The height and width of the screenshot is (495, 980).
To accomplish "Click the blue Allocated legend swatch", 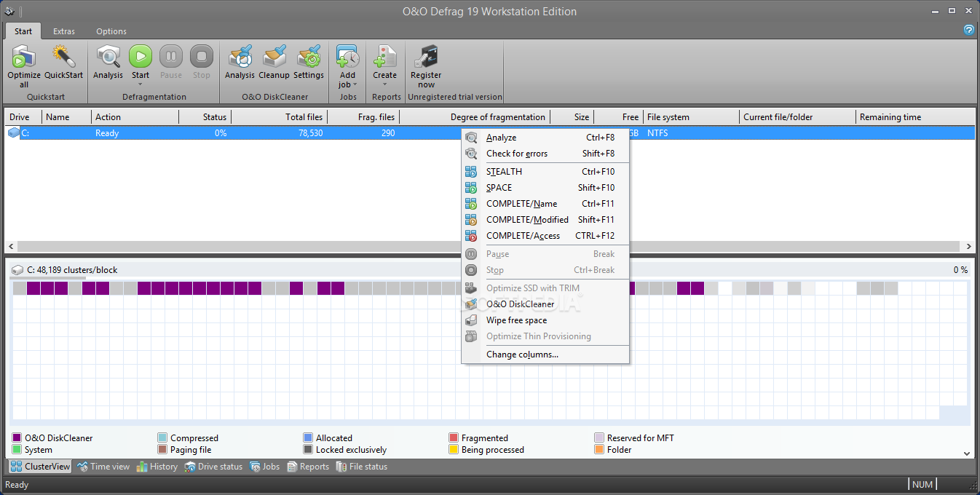I will point(308,438).
